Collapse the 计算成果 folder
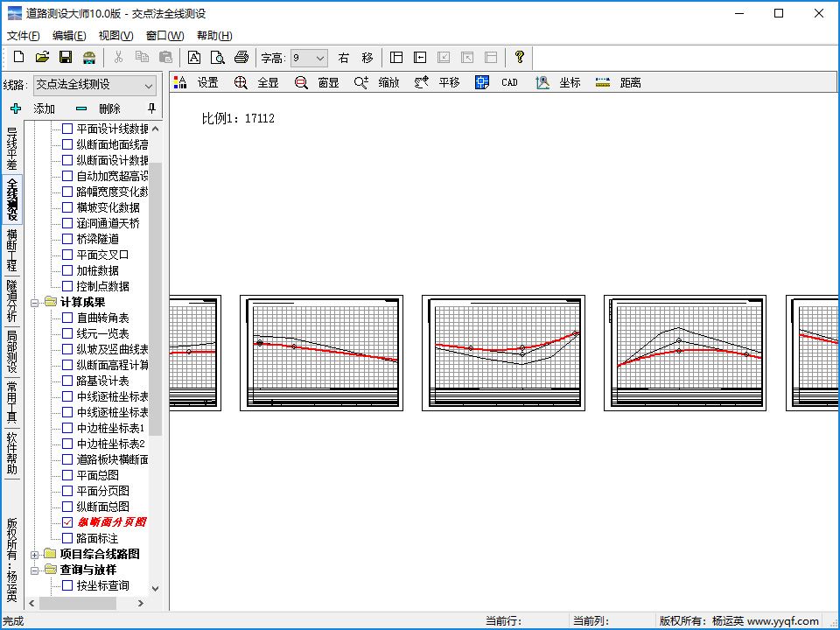 (34, 303)
